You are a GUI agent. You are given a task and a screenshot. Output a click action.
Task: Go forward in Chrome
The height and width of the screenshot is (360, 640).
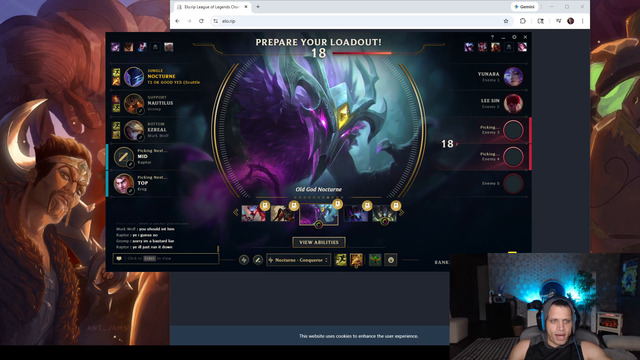(189, 21)
